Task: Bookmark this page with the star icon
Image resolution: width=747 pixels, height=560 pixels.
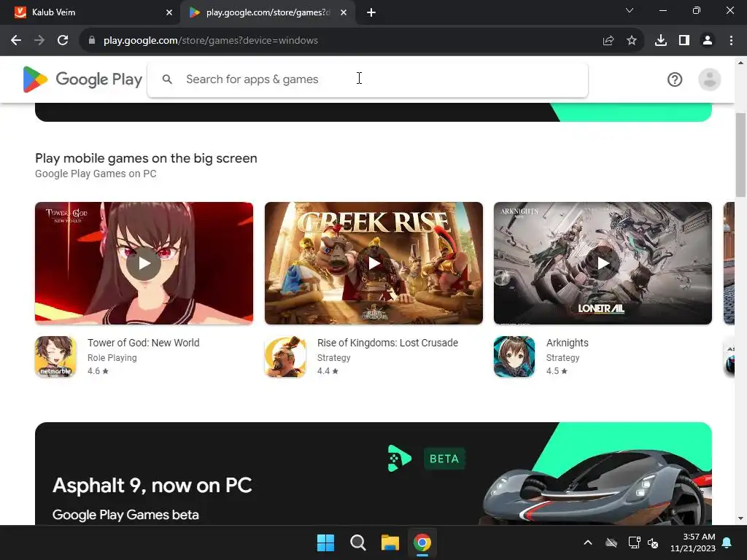Action: pyautogui.click(x=632, y=41)
